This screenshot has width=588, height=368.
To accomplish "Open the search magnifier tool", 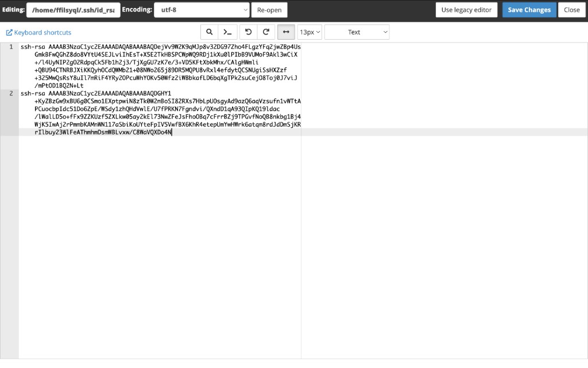I will tap(209, 32).
